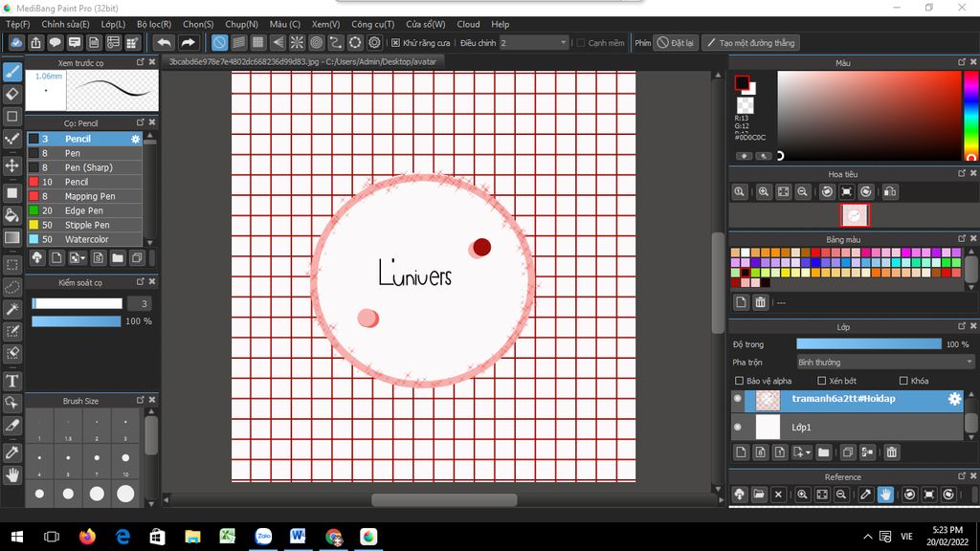Image resolution: width=980 pixels, height=551 pixels.
Task: Open the Lớp(L) menu
Action: (113, 24)
